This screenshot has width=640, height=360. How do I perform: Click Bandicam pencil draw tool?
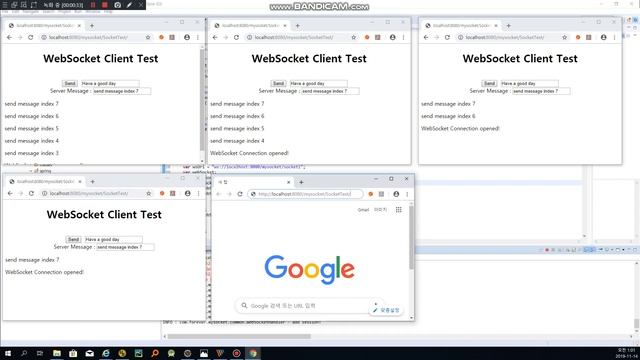pyautogui.click(x=129, y=5)
